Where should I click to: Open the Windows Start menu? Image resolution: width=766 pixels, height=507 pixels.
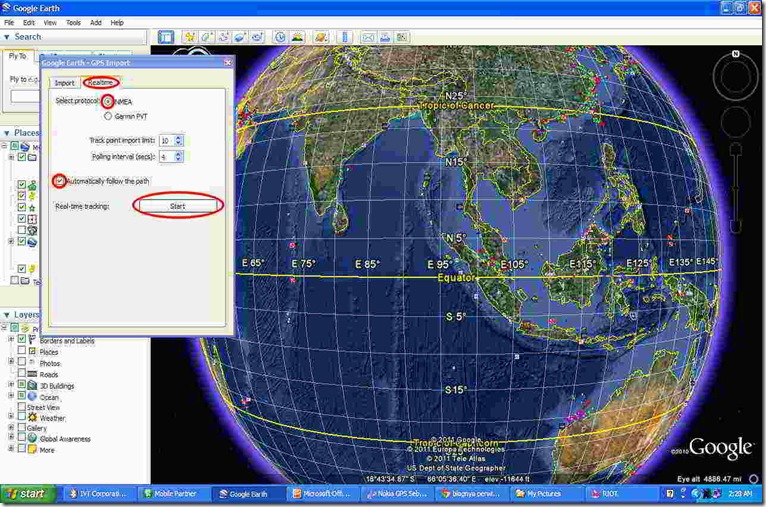point(28,494)
